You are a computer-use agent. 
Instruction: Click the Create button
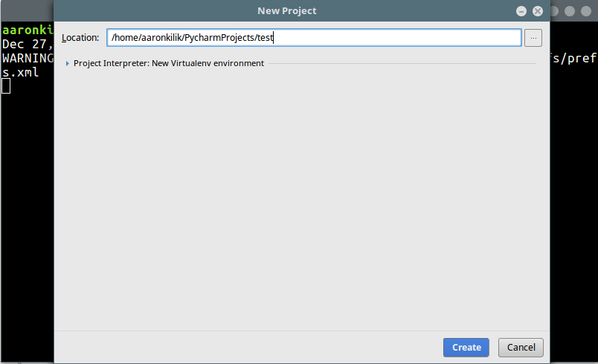tap(466, 347)
